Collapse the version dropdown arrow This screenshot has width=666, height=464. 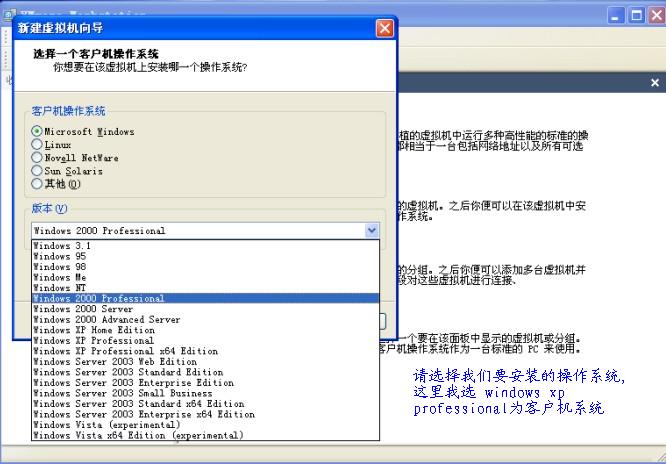pyautogui.click(x=372, y=230)
